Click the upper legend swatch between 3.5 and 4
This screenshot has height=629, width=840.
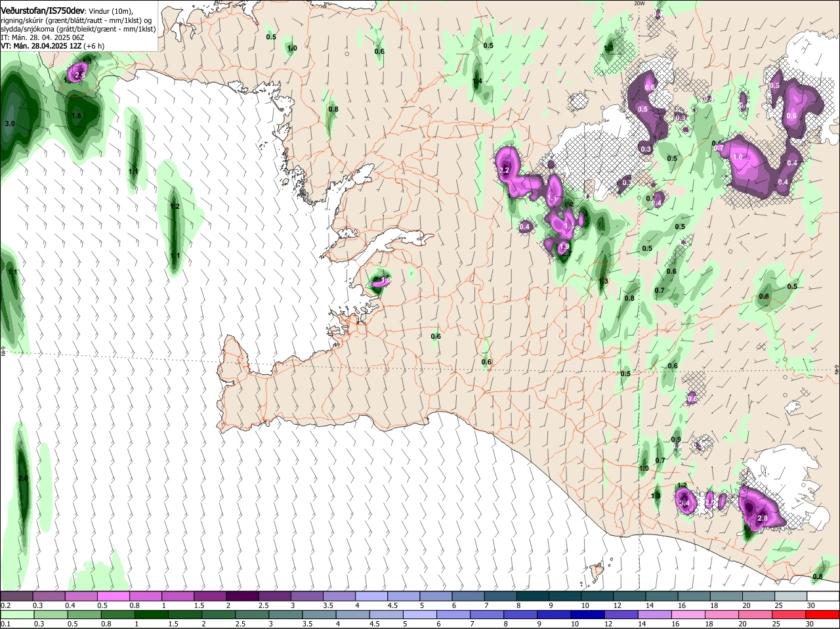coord(339,596)
